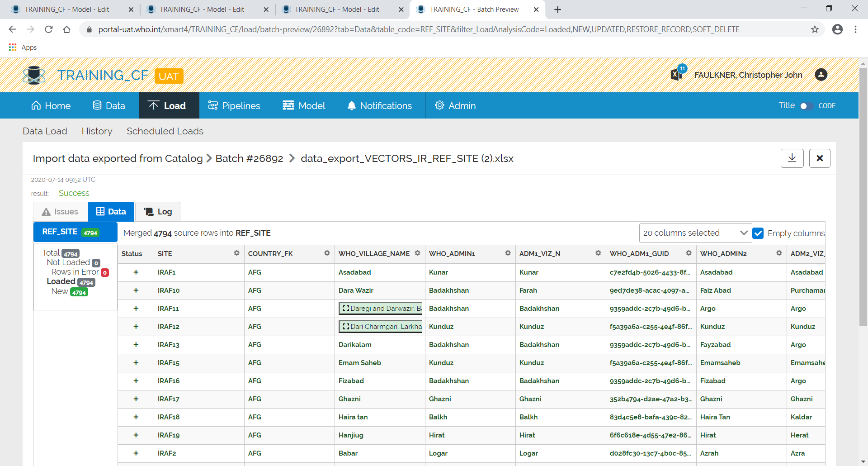Open the 20 columns selected dropdown
The width and height of the screenshot is (868, 466).
click(695, 233)
